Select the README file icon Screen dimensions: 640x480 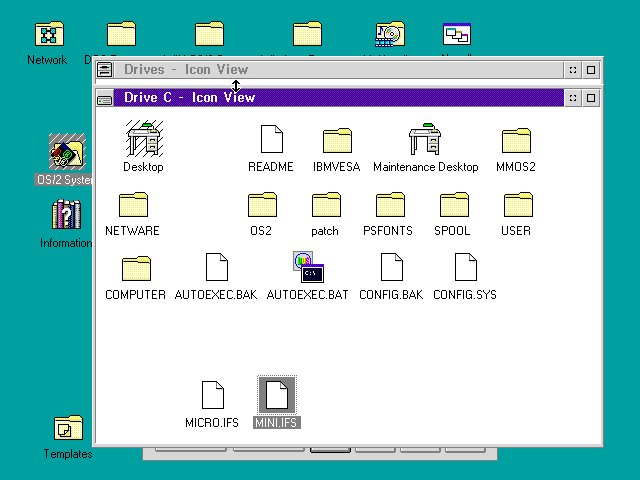(x=272, y=139)
